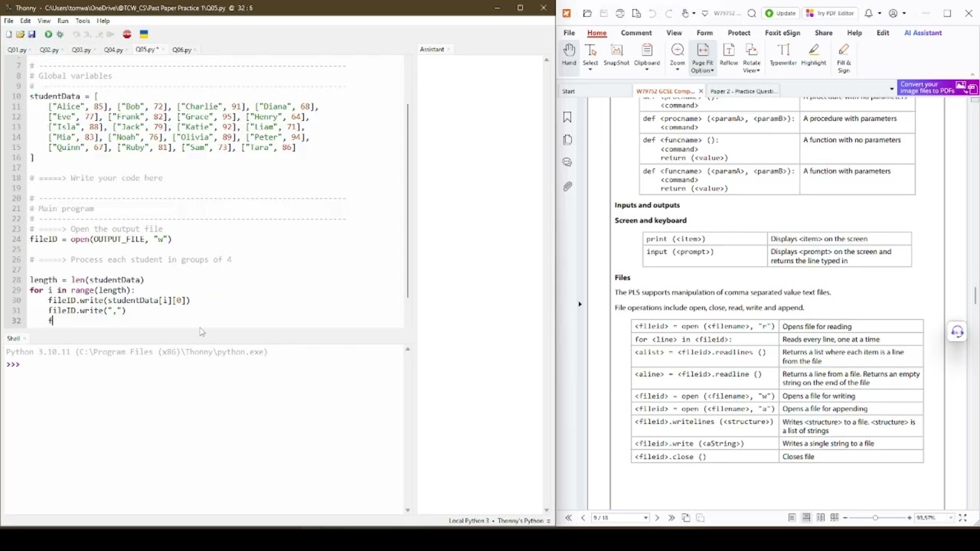Open the Page Fit Option dropdown
This screenshot has width=980, height=551.
coord(713,70)
